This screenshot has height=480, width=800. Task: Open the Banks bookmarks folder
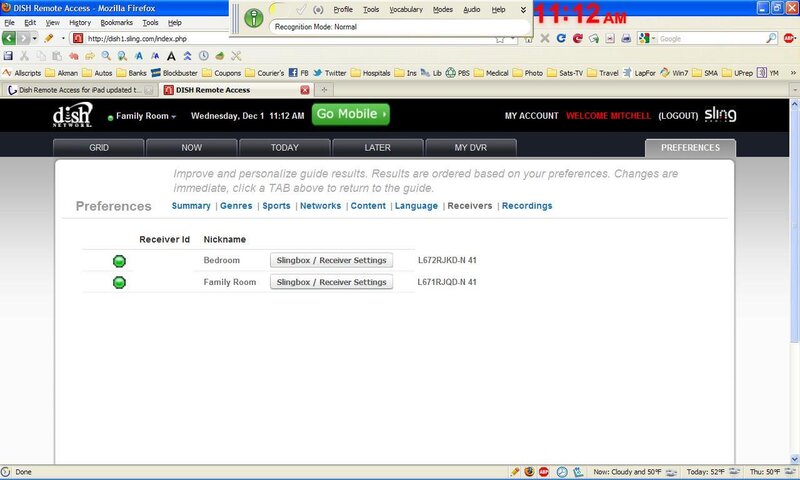click(x=132, y=73)
